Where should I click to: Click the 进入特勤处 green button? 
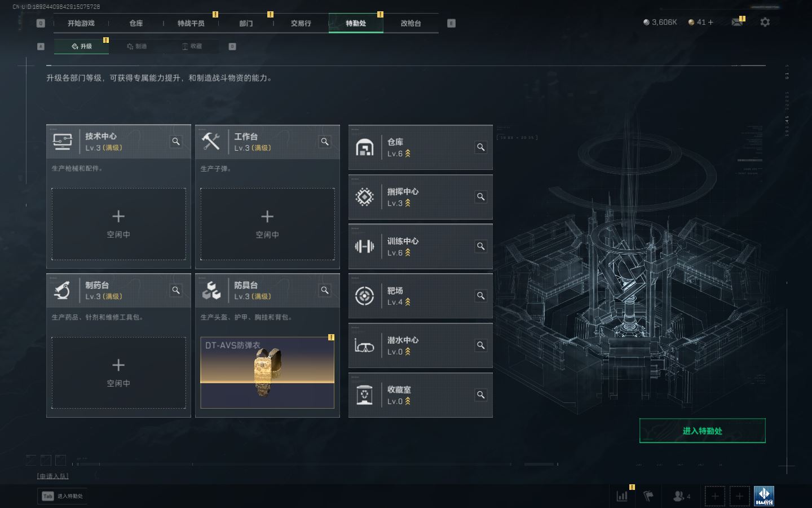[x=703, y=431]
